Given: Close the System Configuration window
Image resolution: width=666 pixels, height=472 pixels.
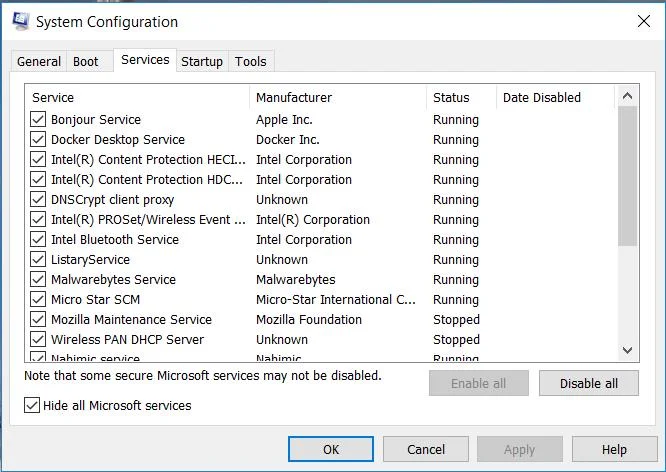Looking at the screenshot, I should pyautogui.click(x=644, y=21).
